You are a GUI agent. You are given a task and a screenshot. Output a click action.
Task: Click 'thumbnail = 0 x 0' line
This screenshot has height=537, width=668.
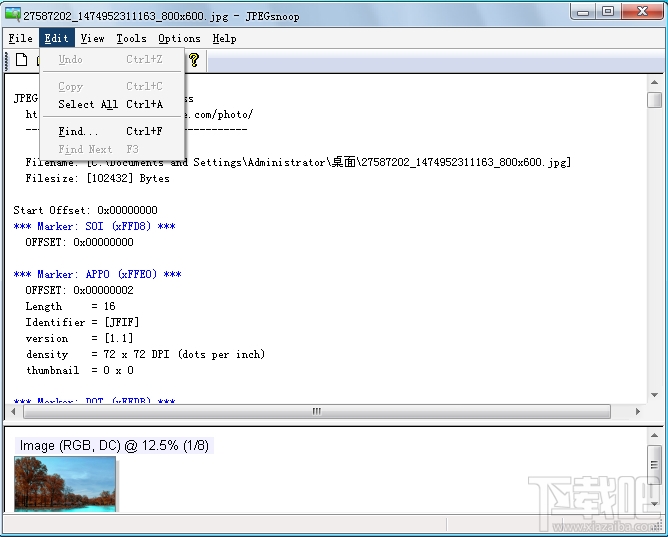(x=79, y=370)
